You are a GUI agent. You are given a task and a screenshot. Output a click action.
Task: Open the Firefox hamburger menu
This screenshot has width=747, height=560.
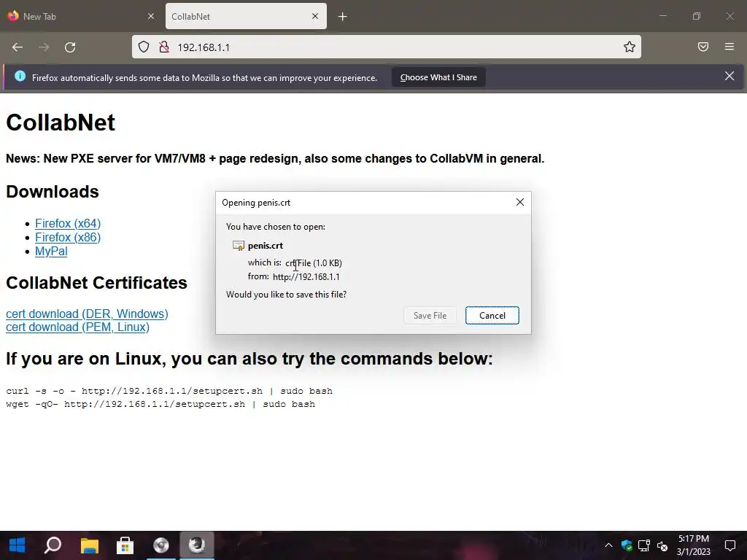[x=729, y=47]
